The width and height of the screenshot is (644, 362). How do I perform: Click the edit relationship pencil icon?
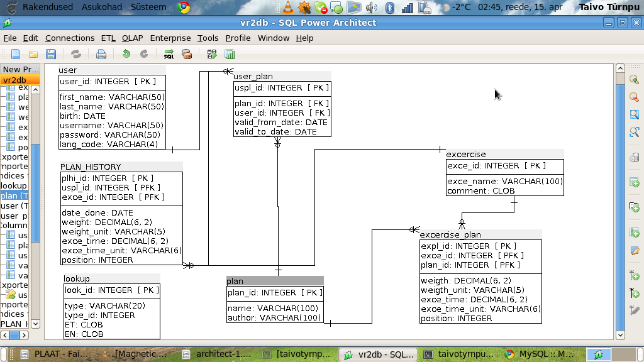tap(634, 310)
